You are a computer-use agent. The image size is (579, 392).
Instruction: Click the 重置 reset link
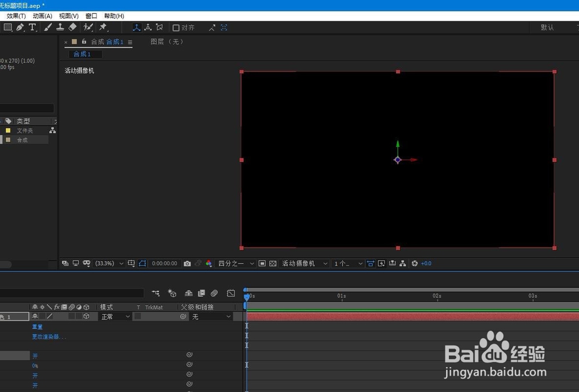37,327
